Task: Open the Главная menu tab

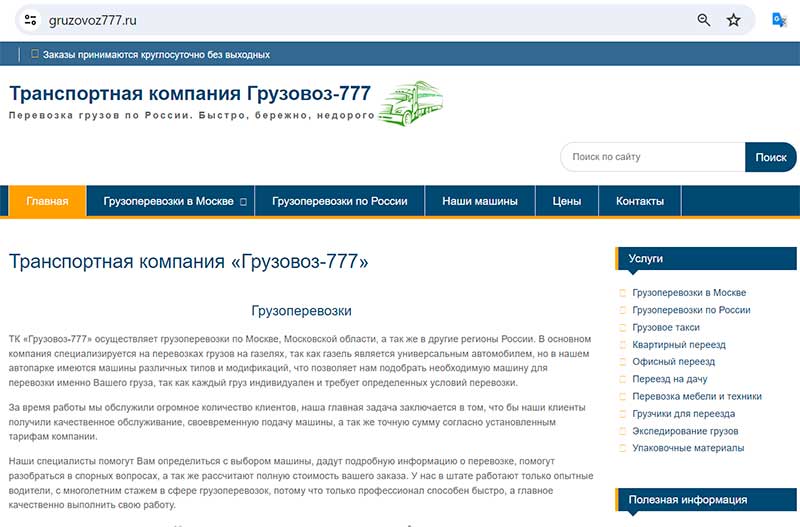Action: 48,201
